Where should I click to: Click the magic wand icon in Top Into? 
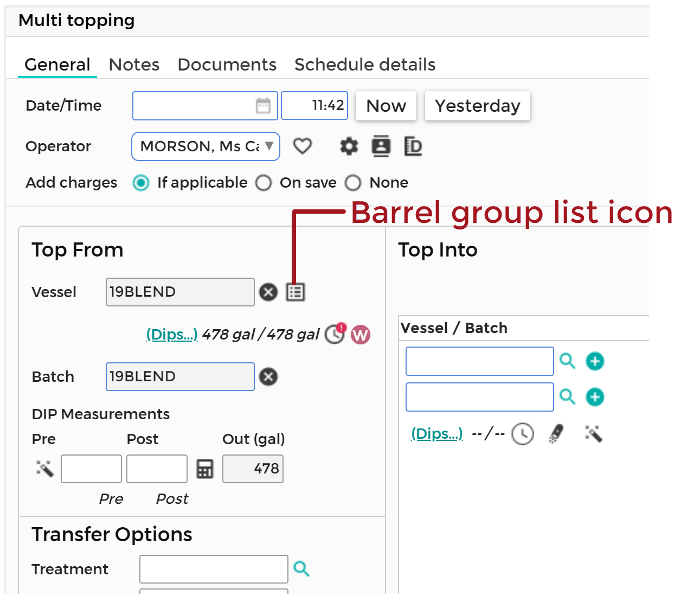[594, 433]
